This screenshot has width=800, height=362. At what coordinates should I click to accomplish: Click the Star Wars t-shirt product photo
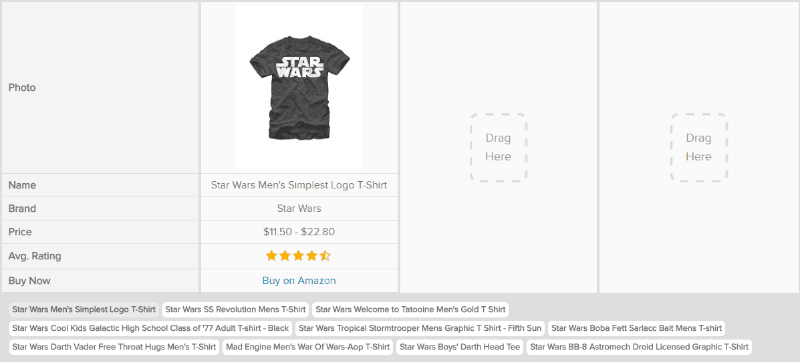(x=299, y=87)
